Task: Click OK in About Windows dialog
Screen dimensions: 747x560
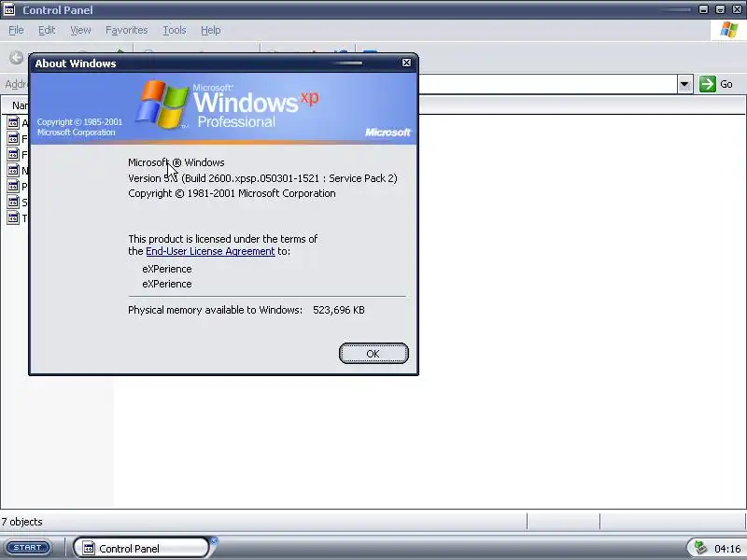Action: (373, 354)
